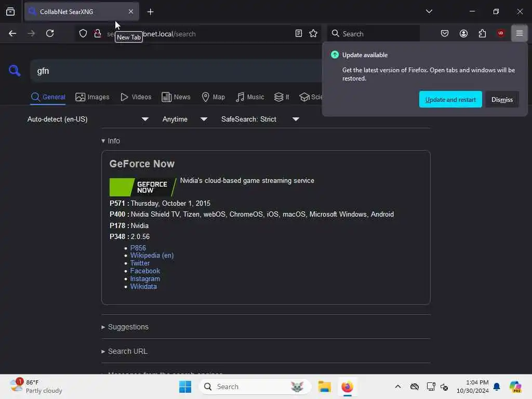The height and width of the screenshot is (399, 532).
Task: Open the weather widget showing 86°F
Action: pyautogui.click(x=36, y=387)
